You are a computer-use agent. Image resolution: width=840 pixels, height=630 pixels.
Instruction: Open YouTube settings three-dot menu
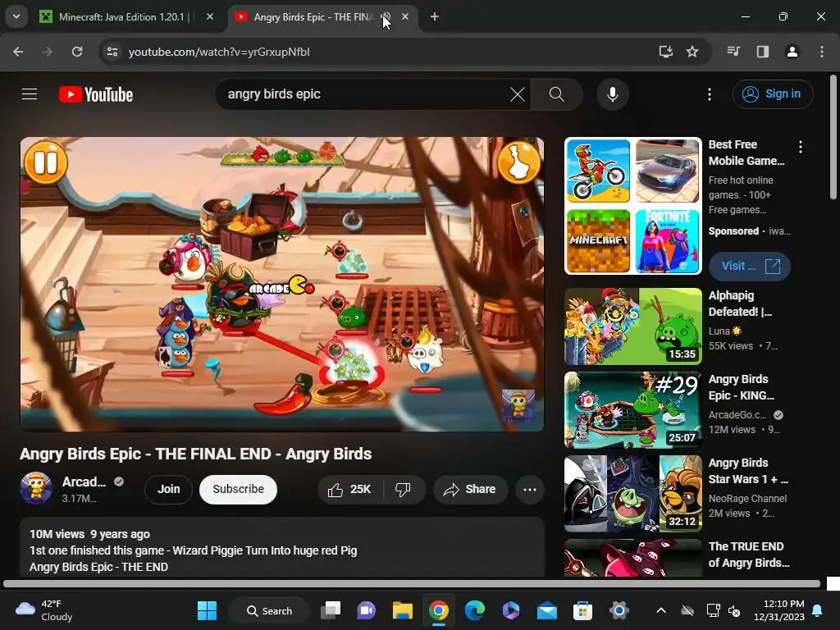point(710,94)
